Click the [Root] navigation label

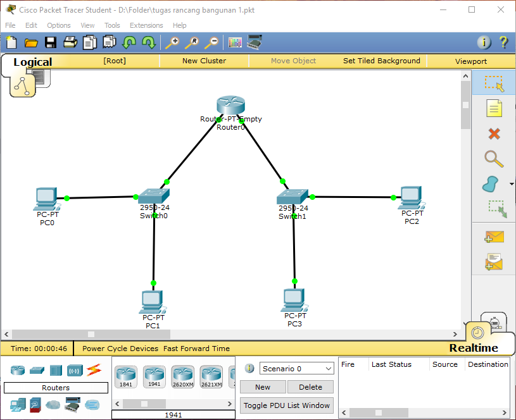click(115, 61)
